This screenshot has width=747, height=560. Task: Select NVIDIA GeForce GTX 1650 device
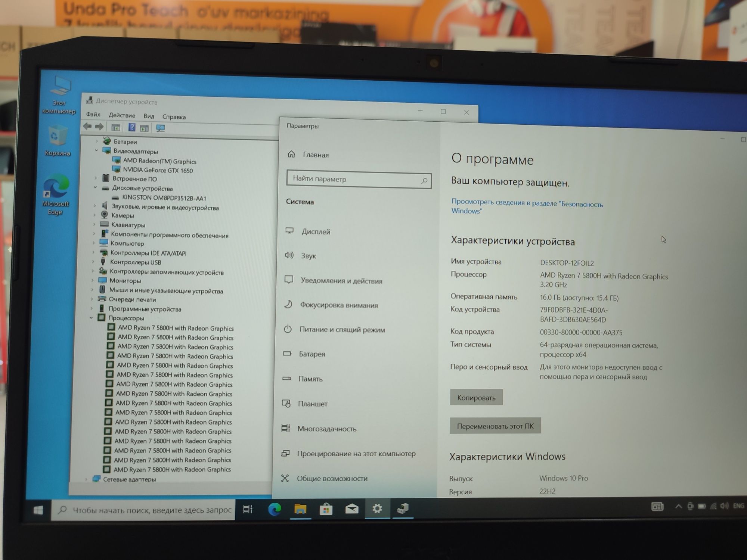tap(158, 170)
